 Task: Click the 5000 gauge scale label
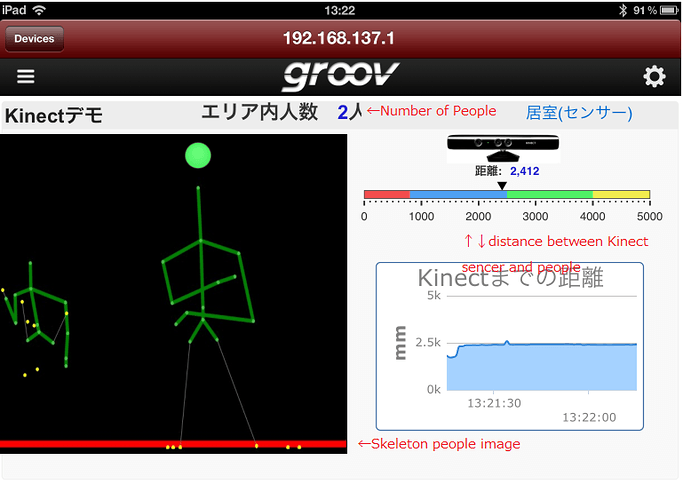649,217
